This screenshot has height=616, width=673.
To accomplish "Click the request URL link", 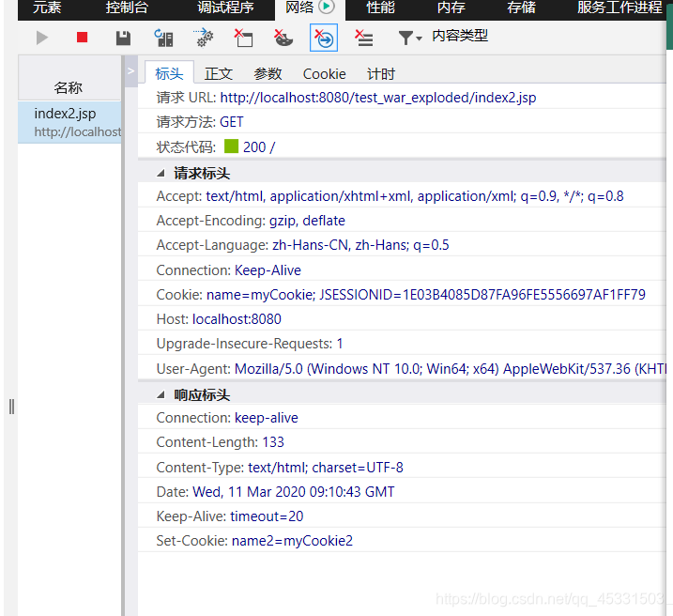I will click(378, 98).
